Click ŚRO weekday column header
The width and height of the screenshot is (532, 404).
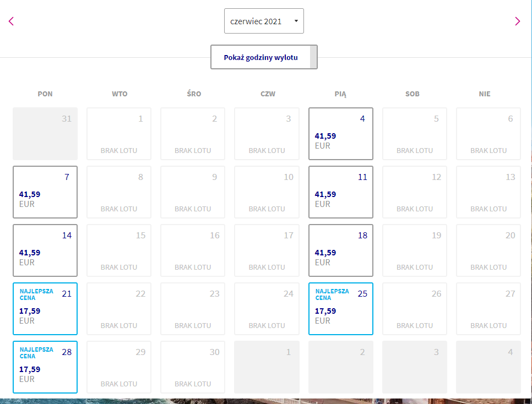pyautogui.click(x=194, y=94)
